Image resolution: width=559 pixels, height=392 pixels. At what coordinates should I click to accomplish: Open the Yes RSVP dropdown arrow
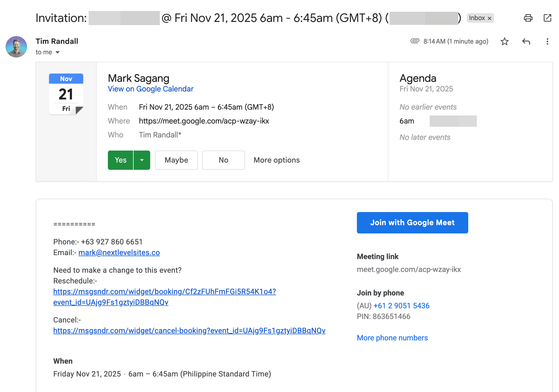point(142,160)
